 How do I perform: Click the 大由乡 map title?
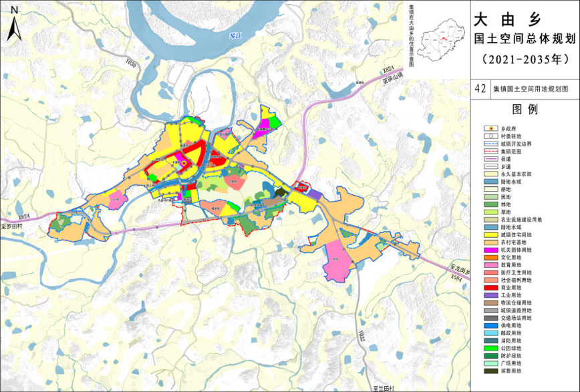point(504,19)
